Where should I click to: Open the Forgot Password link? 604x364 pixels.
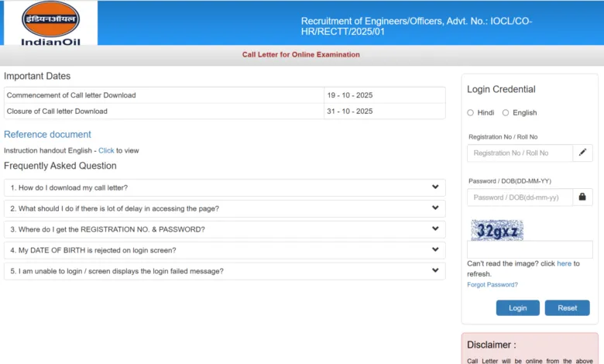click(492, 284)
